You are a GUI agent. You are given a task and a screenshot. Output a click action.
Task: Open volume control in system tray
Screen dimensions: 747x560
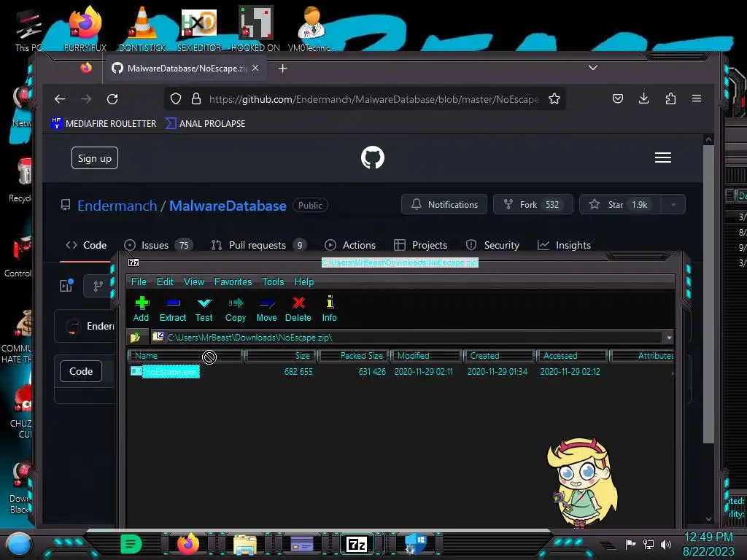666,544
